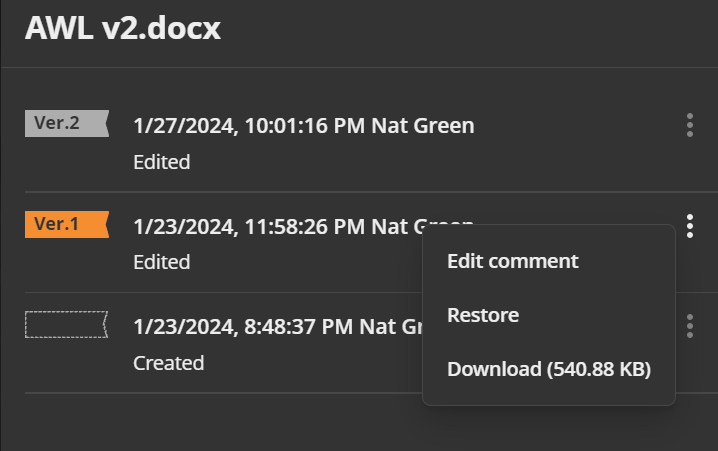Click the orange Ver.1 version badge
The width and height of the screenshot is (718, 451).
[x=67, y=224]
